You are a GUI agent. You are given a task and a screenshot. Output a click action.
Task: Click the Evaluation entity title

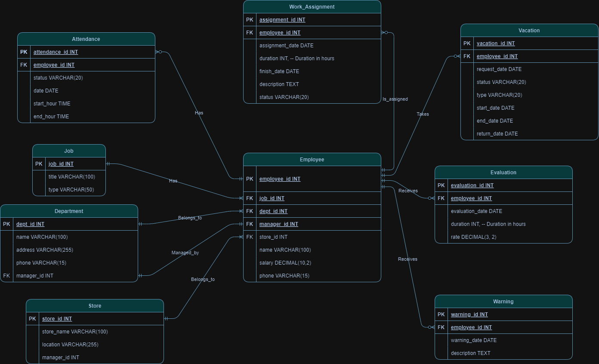503,172
